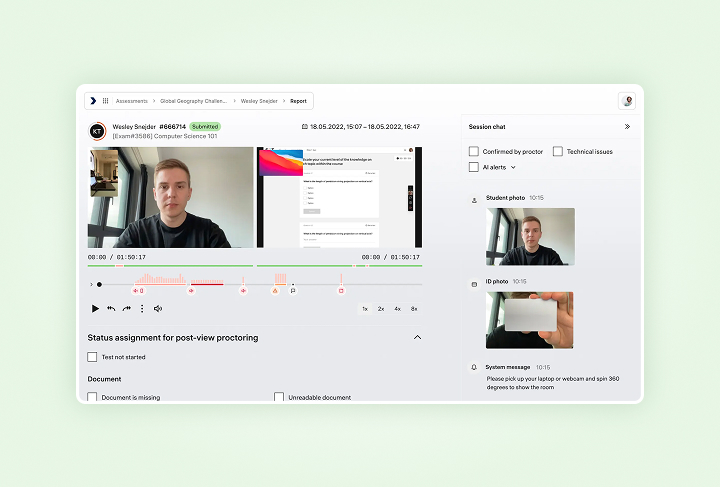Go to Assessments breadcrumb
The image size is (720, 487).
[x=132, y=101]
